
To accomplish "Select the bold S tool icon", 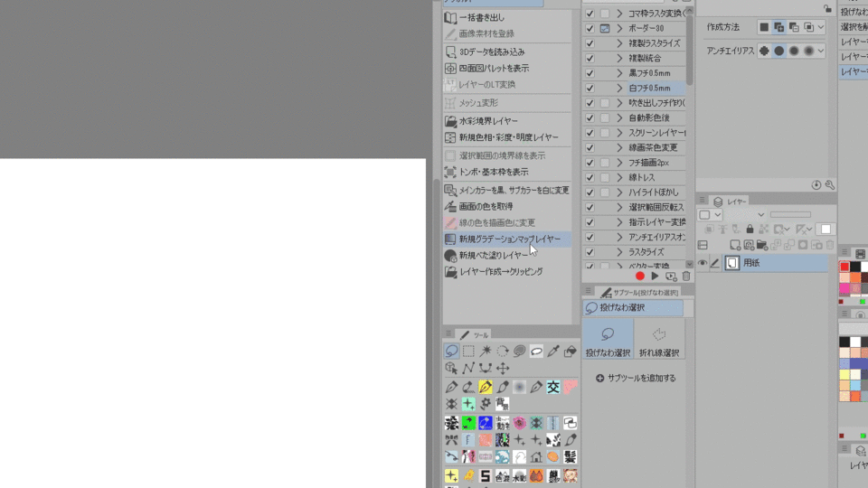I will 486,475.
